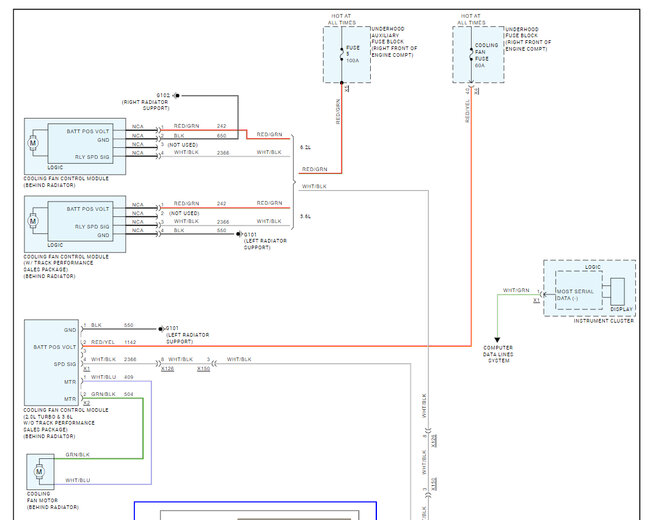The height and width of the screenshot is (520, 650).
Task: Click the 2.0L Turbo & 3.6L module caption
Action: [x=66, y=423]
